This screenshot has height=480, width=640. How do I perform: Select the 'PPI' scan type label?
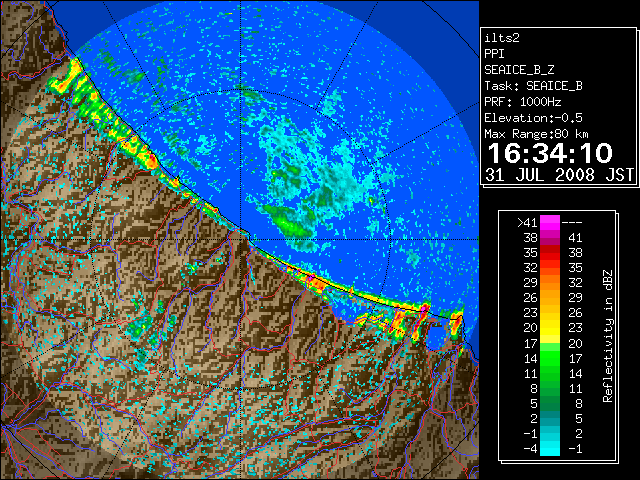point(494,54)
